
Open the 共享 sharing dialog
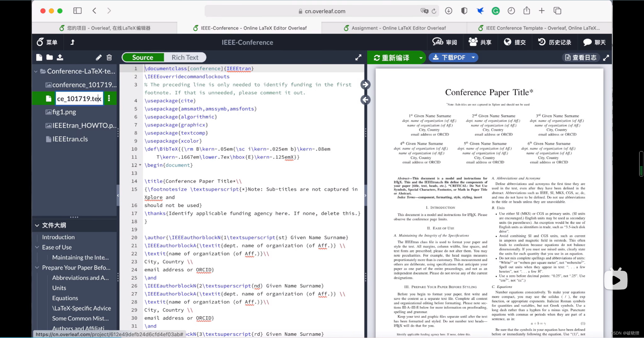480,42
